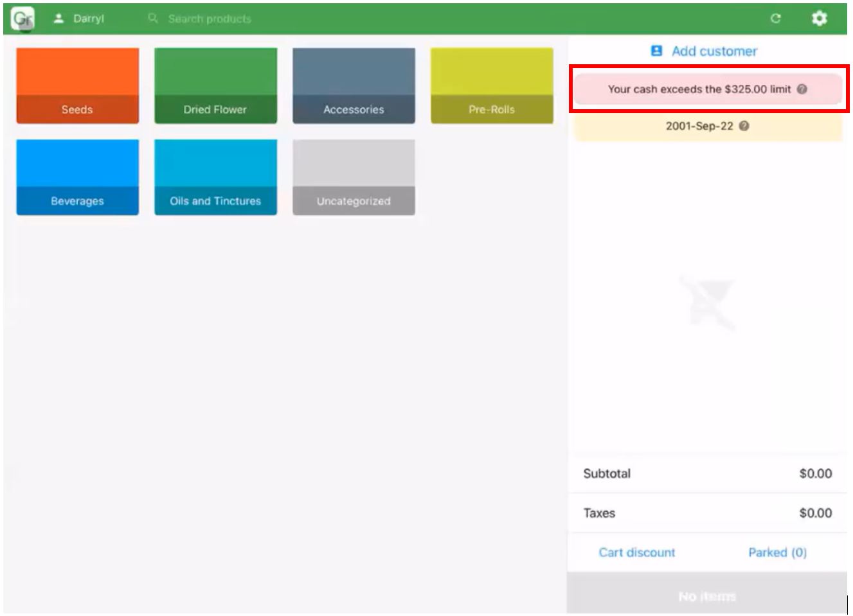The height and width of the screenshot is (616, 853).
Task: Open the Accessories category tile
Action: 354,85
